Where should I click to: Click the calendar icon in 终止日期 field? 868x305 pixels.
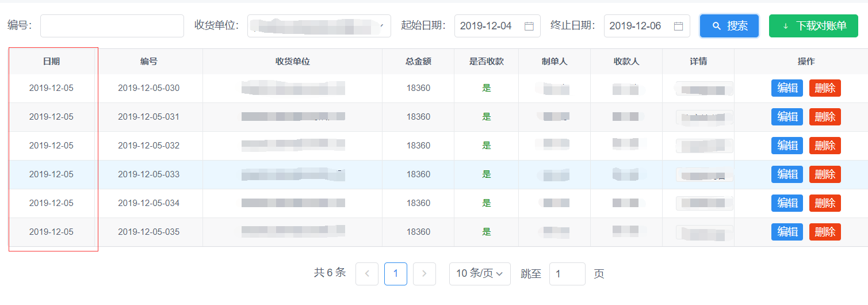(678, 26)
